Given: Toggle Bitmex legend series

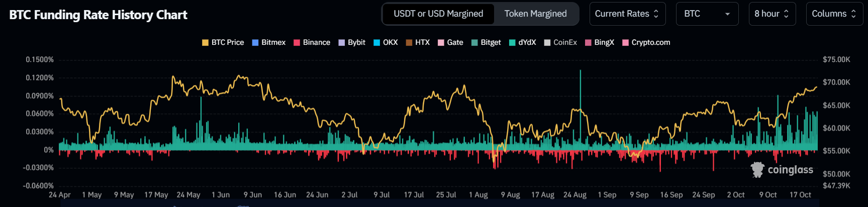Looking at the screenshot, I should coord(269,42).
